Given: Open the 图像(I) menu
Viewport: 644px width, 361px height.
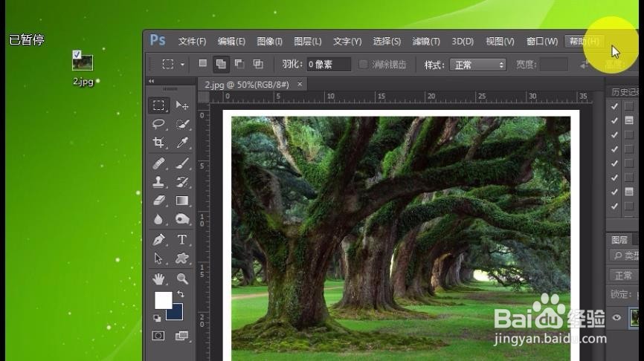Looking at the screenshot, I should tap(269, 42).
